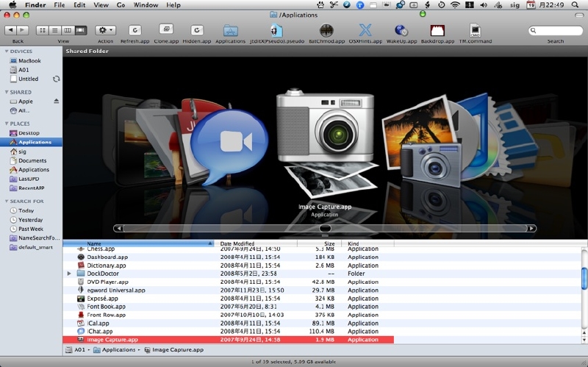Viewport: 588px width, 367px height.
Task: Select Font Book.app row
Action: click(229, 307)
